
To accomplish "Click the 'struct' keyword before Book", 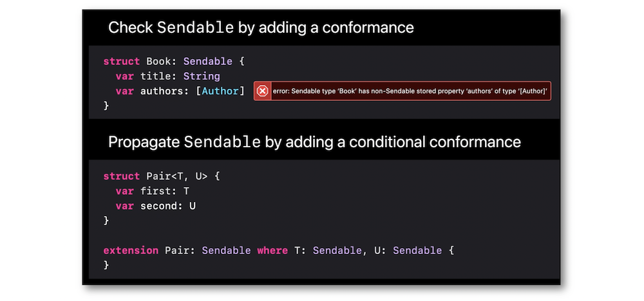I will point(122,62).
